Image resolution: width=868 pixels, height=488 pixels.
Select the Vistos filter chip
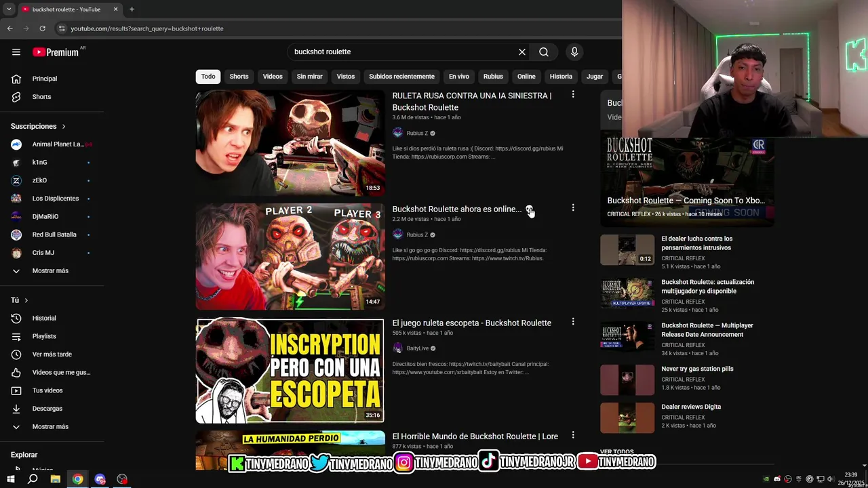click(x=346, y=77)
